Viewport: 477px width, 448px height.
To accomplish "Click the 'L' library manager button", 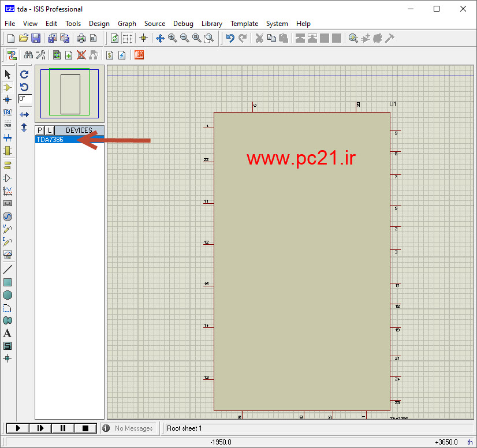I will pos(50,130).
